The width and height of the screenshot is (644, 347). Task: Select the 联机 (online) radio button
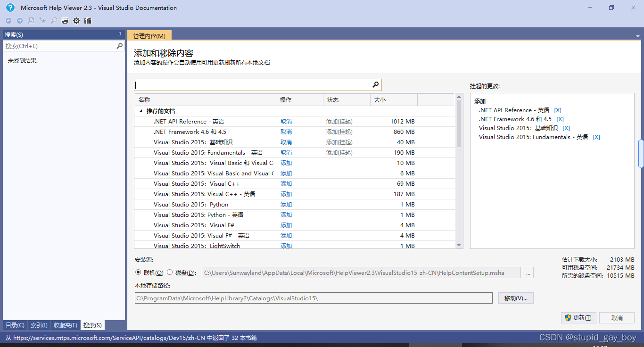(138, 273)
